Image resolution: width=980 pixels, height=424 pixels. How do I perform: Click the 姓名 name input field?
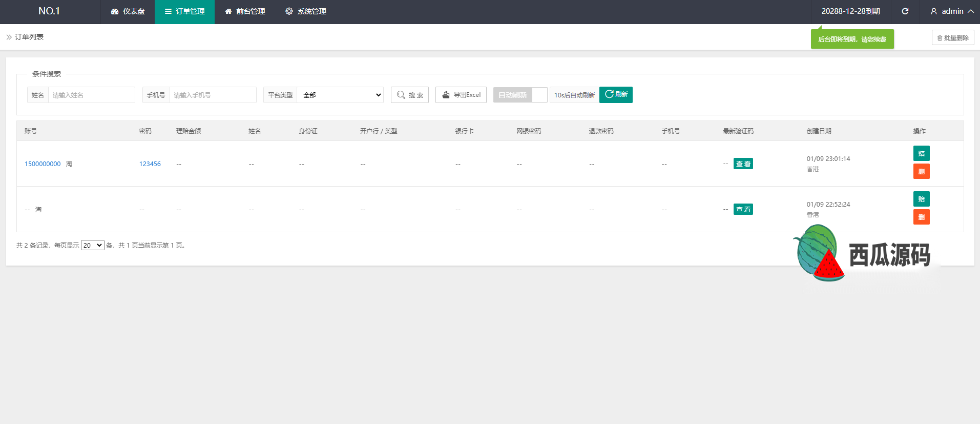pos(91,95)
